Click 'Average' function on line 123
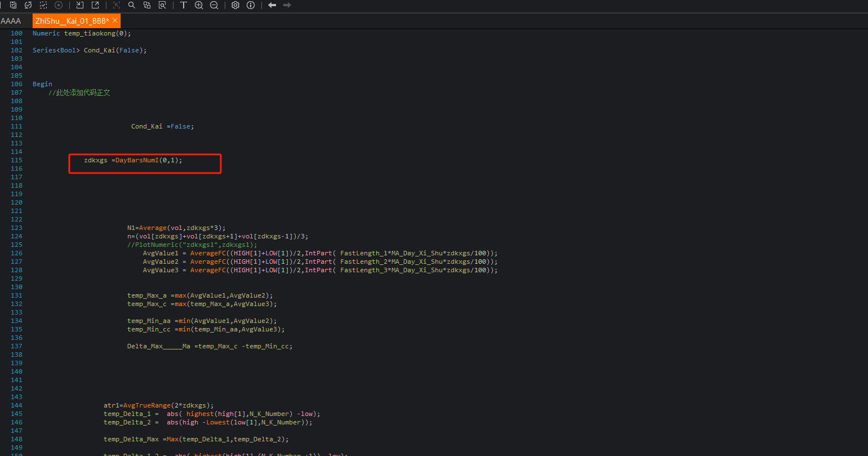Screen dimensions: 868x456 tap(153, 228)
